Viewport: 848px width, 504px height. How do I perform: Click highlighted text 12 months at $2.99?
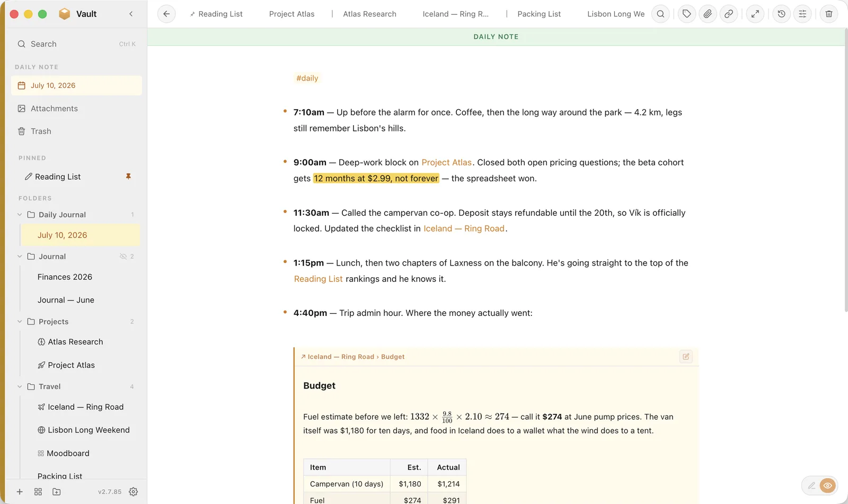pos(376,178)
